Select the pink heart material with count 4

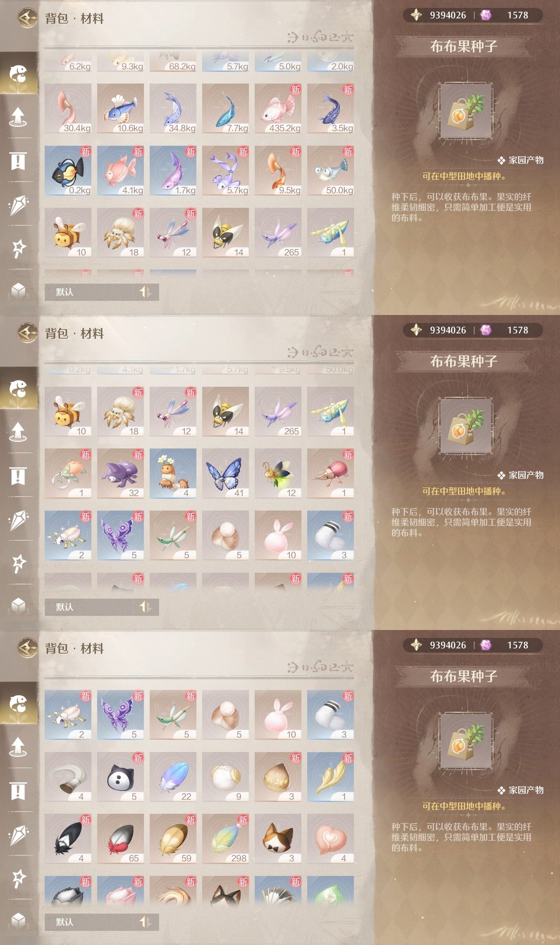pos(330,839)
